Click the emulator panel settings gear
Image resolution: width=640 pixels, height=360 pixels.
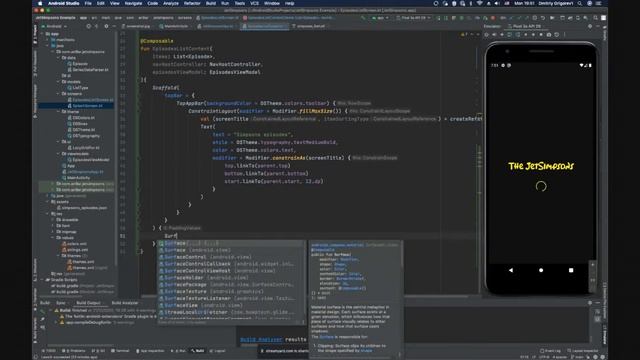pos(590,26)
